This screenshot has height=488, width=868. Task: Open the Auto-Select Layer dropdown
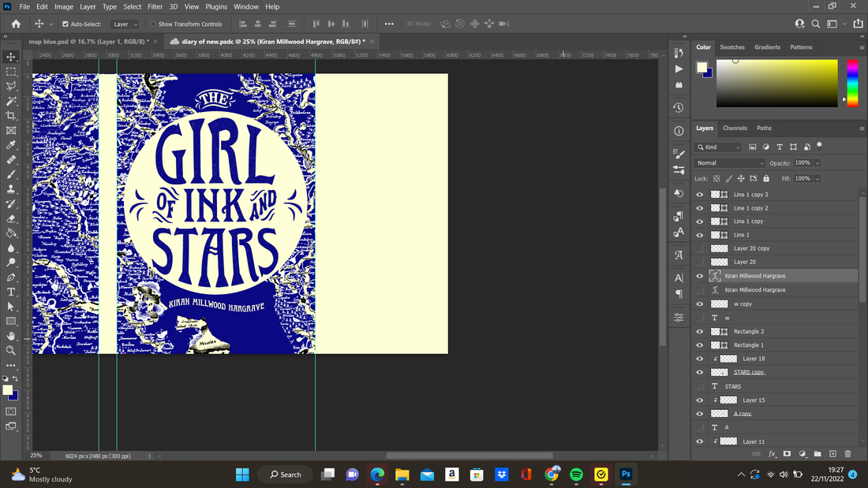coord(125,24)
